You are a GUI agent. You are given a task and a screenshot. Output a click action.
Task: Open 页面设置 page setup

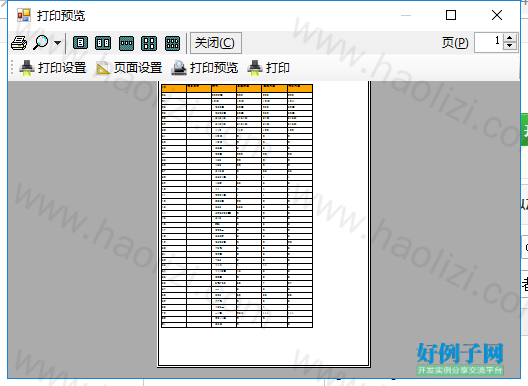click(129, 68)
